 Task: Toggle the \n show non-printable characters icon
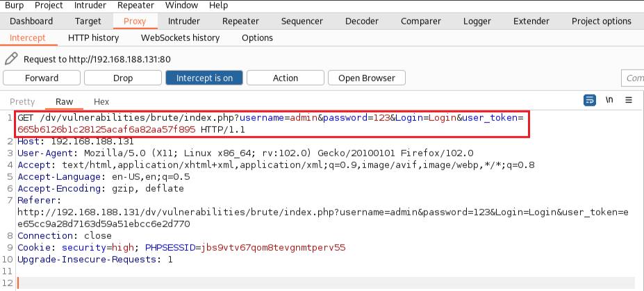(609, 100)
